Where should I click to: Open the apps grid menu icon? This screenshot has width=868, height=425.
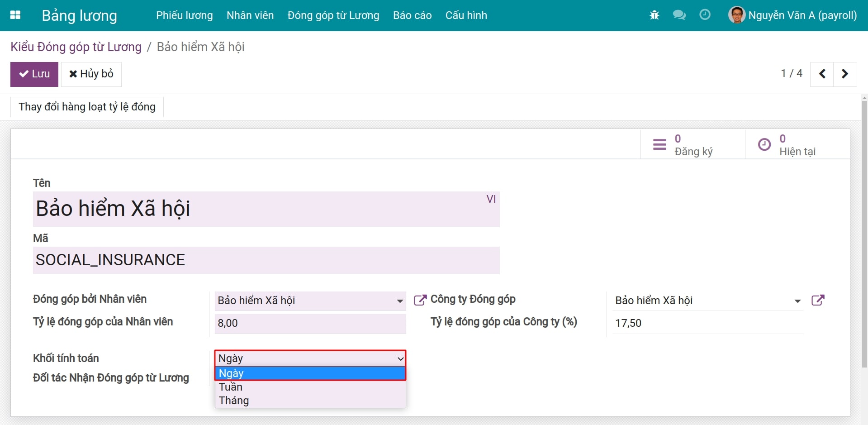tap(15, 15)
